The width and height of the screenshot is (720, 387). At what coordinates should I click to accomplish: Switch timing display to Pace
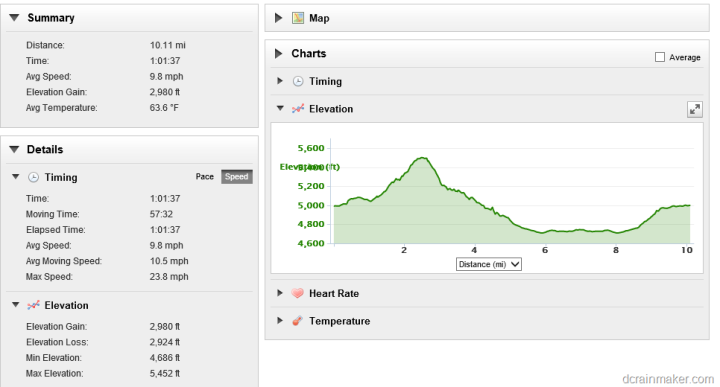205,177
